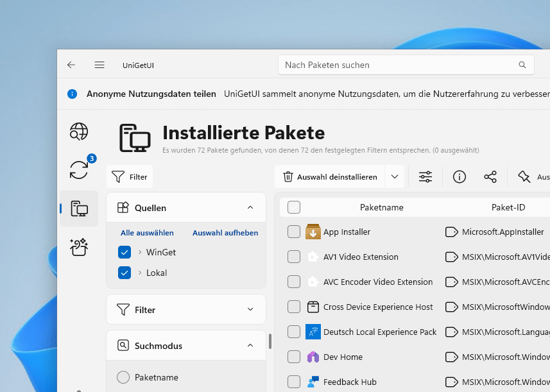The height and width of the screenshot is (392, 550).
Task: Show package details with the info icon
Action: (x=459, y=176)
